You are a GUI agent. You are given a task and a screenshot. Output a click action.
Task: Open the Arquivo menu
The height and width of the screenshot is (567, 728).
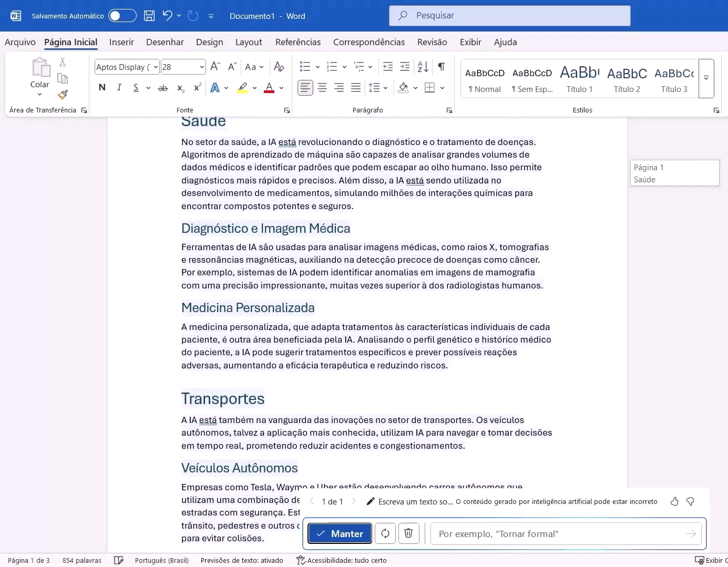click(x=20, y=42)
